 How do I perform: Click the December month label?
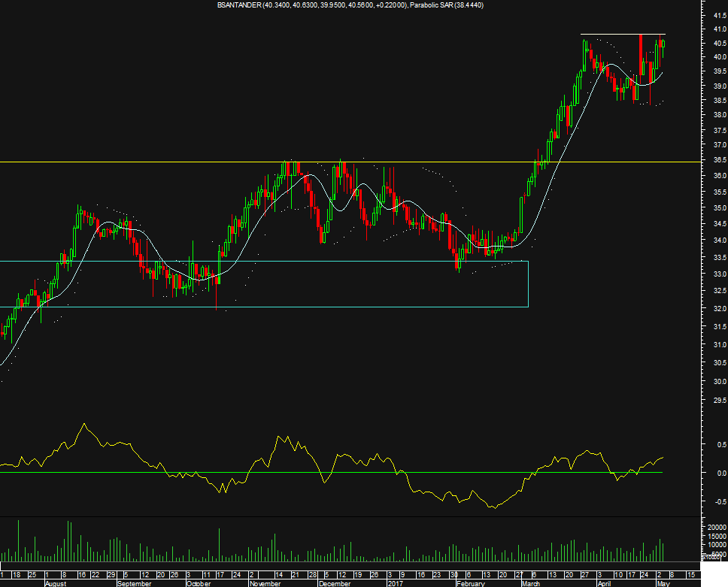coord(334,582)
